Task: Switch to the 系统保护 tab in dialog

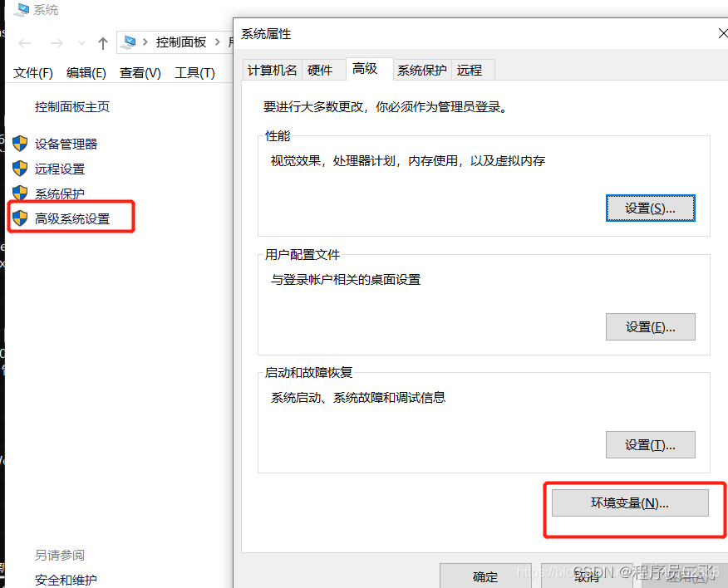Action: click(422, 70)
